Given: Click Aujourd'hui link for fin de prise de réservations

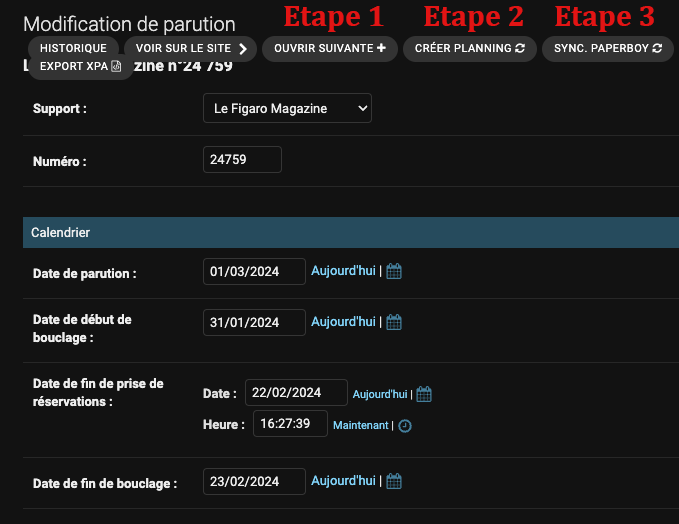Looking at the screenshot, I should click(x=380, y=395).
